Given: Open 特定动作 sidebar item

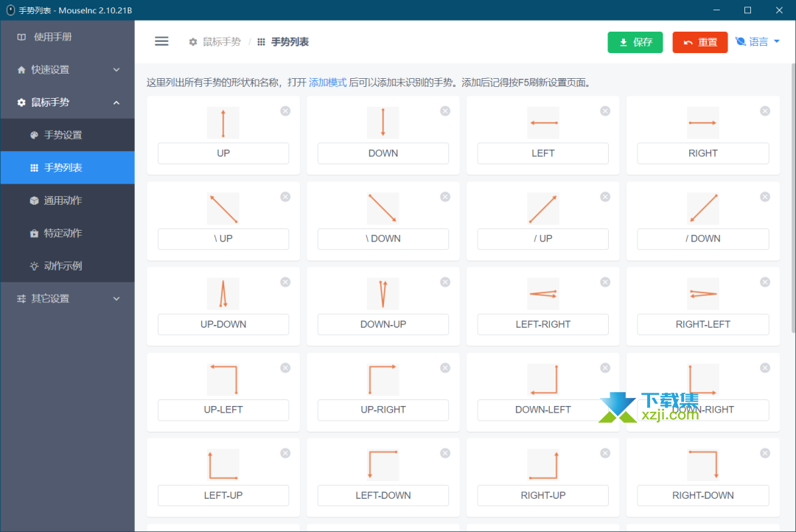Looking at the screenshot, I should tap(68, 233).
